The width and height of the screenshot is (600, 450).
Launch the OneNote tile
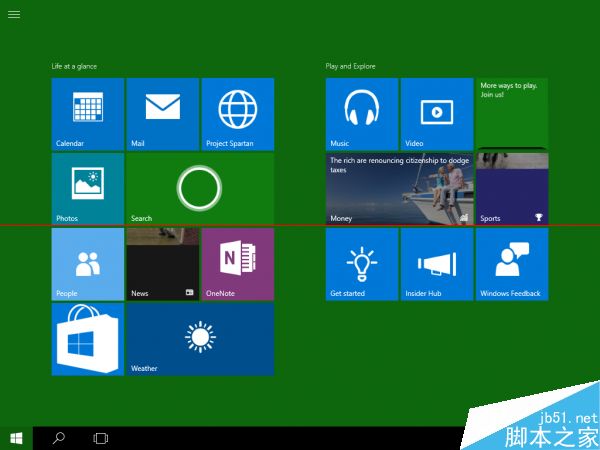[x=238, y=264]
